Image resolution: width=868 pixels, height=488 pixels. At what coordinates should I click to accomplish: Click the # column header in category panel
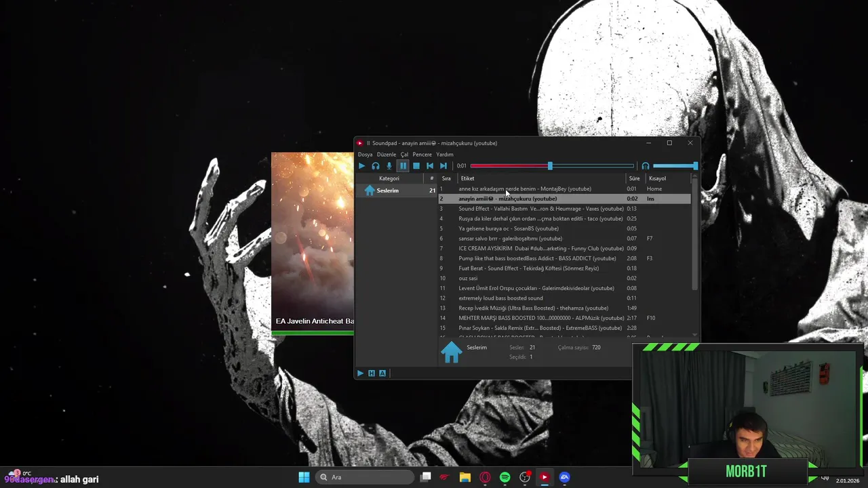tap(431, 178)
